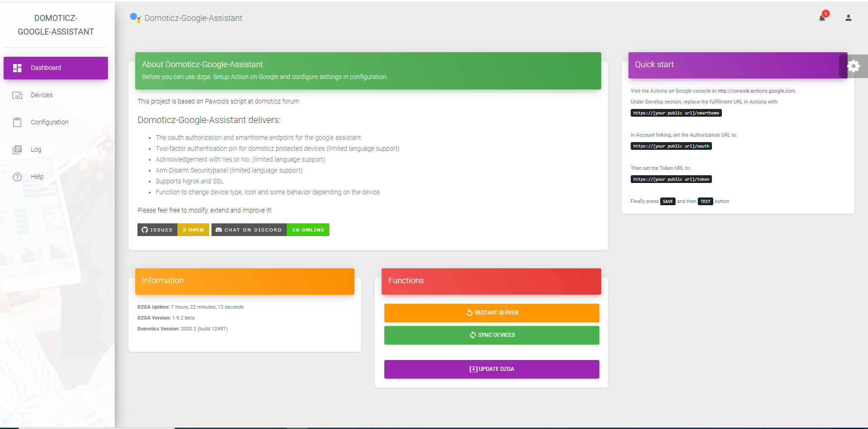The height and width of the screenshot is (429, 868).
Task: Select the smarthome fulfillment URL code
Action: [x=676, y=113]
